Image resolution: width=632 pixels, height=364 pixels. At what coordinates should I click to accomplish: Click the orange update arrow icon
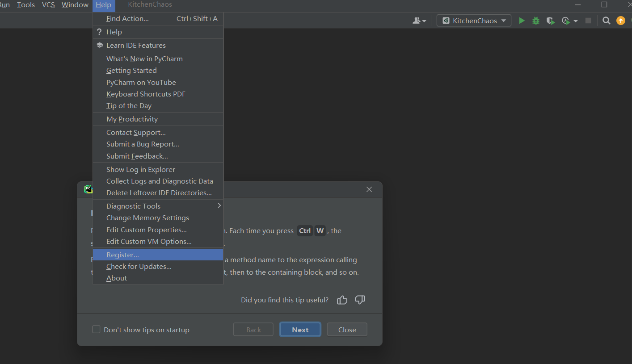621,21
